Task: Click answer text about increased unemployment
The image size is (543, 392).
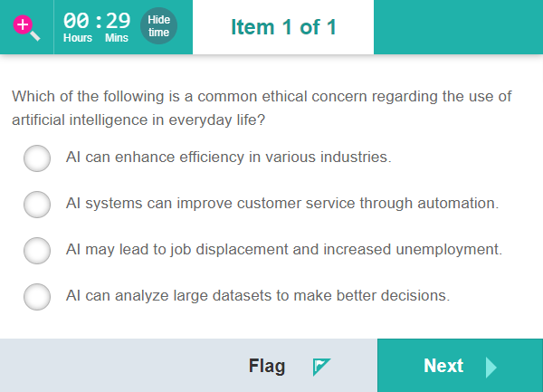Action: coord(284,249)
